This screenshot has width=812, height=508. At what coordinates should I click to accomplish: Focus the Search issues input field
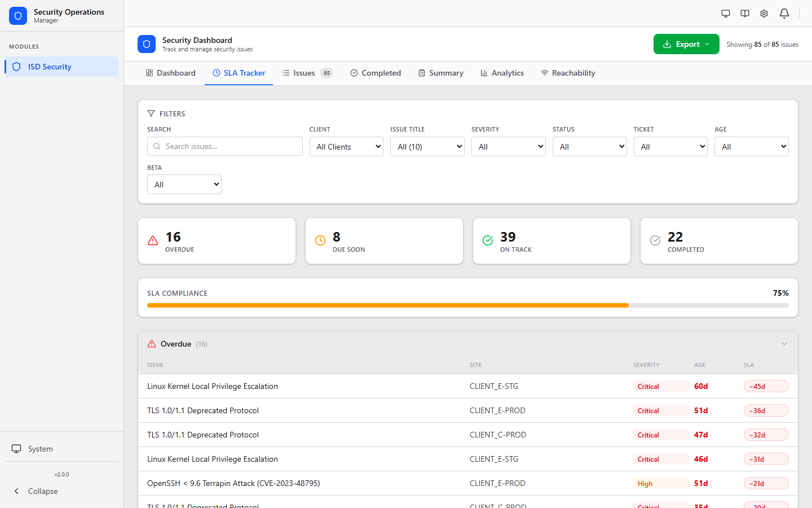tap(225, 146)
